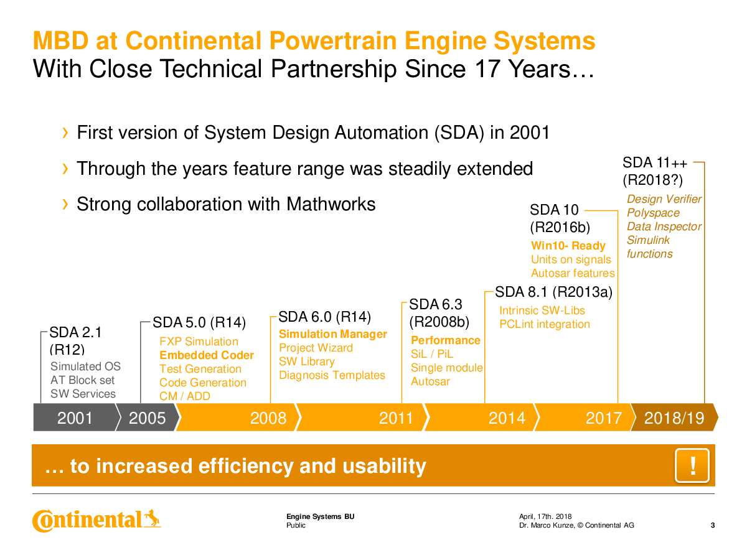Click the slide page number 3
Image resolution: width=747 pixels, height=560 pixels.
click(x=713, y=525)
